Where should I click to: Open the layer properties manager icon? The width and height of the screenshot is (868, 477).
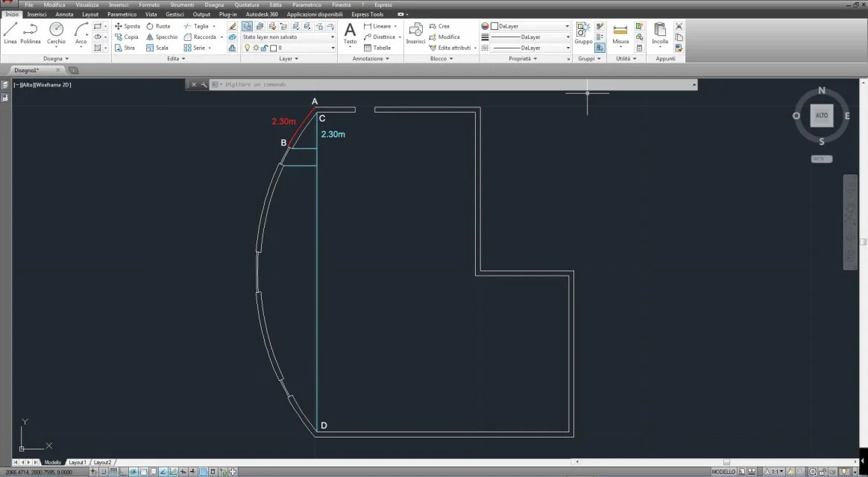coord(247,26)
